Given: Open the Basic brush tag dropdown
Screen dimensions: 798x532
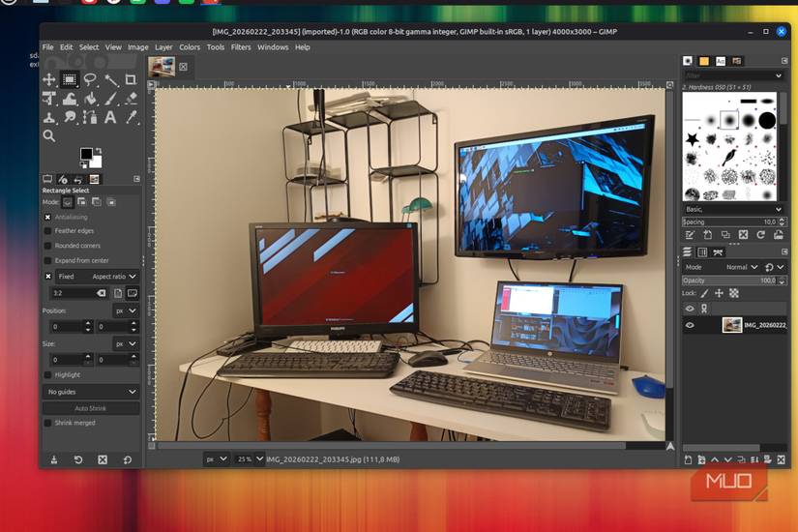Looking at the screenshot, I should click(733, 209).
